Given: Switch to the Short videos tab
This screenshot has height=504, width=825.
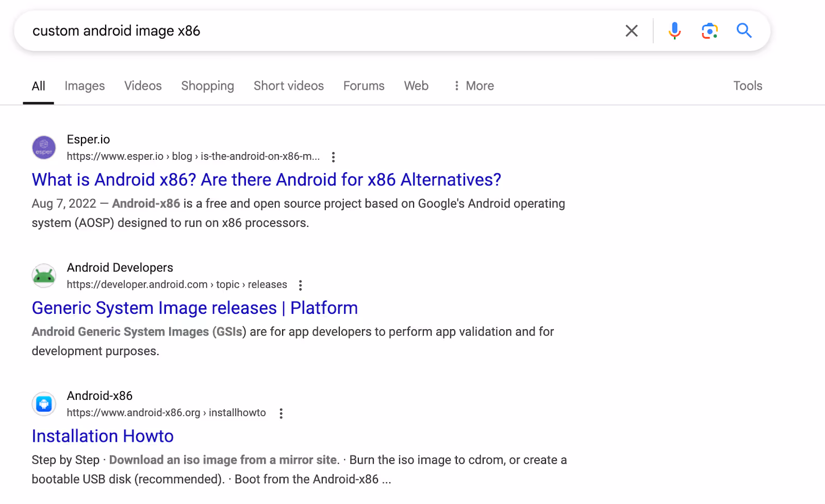Looking at the screenshot, I should (289, 86).
